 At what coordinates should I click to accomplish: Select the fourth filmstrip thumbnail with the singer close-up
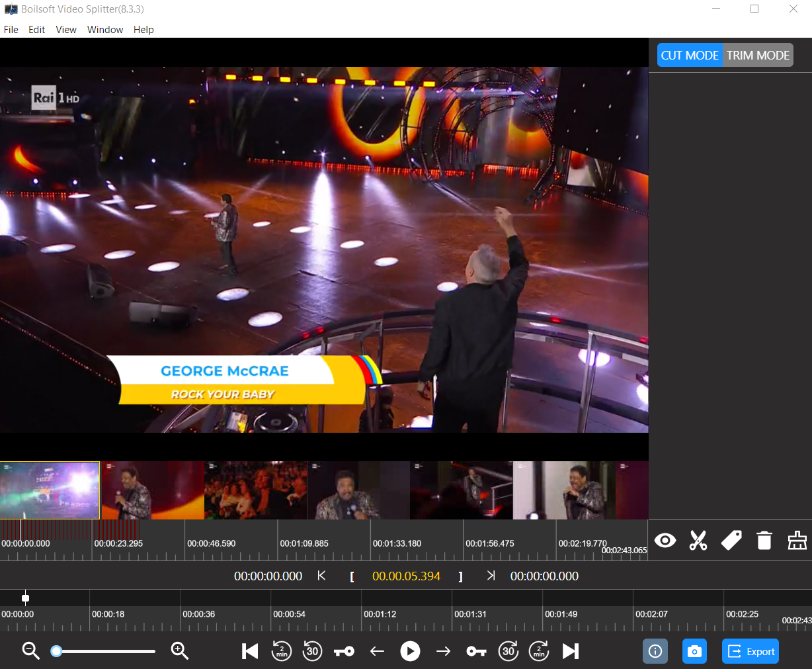(x=358, y=490)
